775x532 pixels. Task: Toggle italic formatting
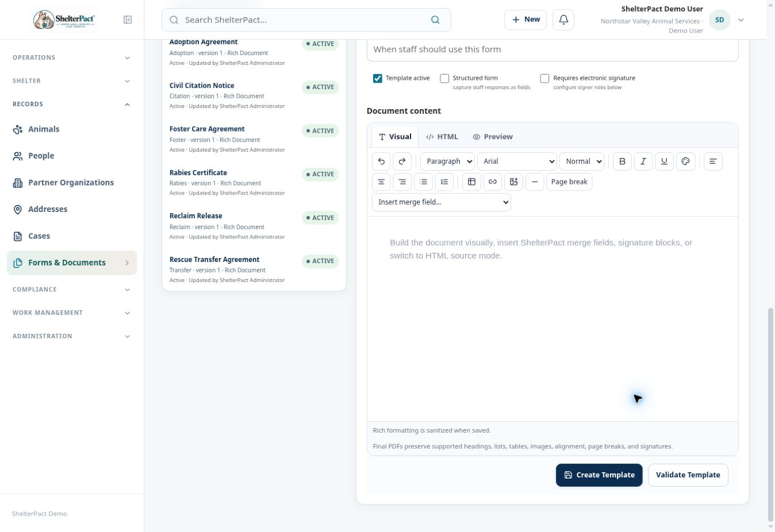pos(643,161)
